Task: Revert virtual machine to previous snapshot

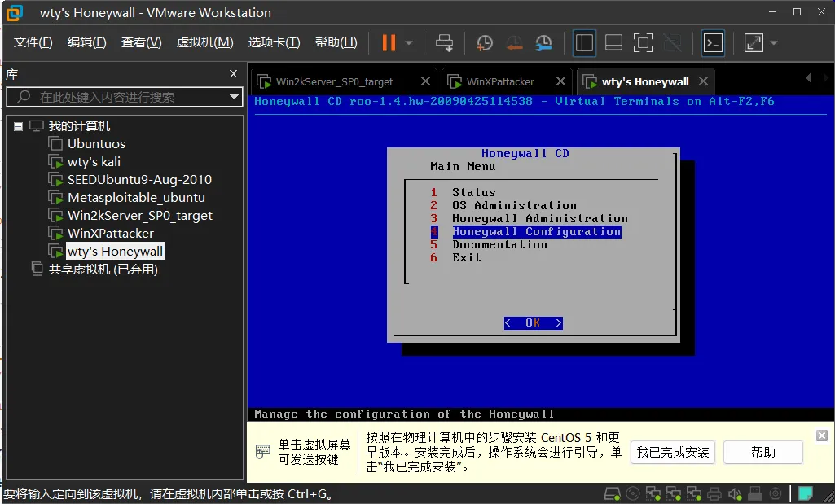Action: [514, 42]
